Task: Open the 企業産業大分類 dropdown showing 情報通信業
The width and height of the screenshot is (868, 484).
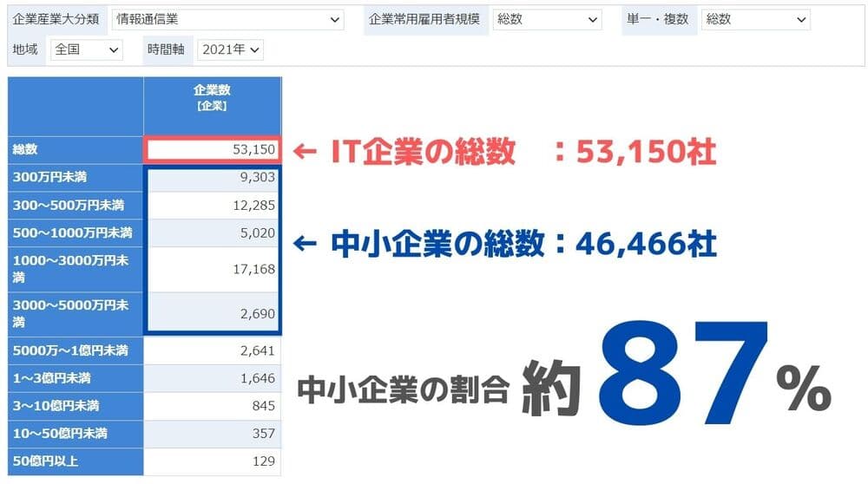Action: (x=227, y=19)
